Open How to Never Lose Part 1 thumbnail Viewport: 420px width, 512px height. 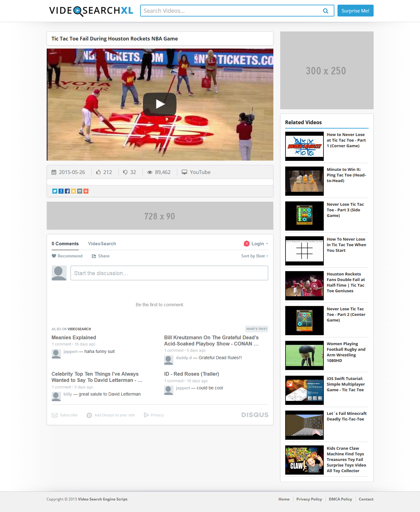304,146
